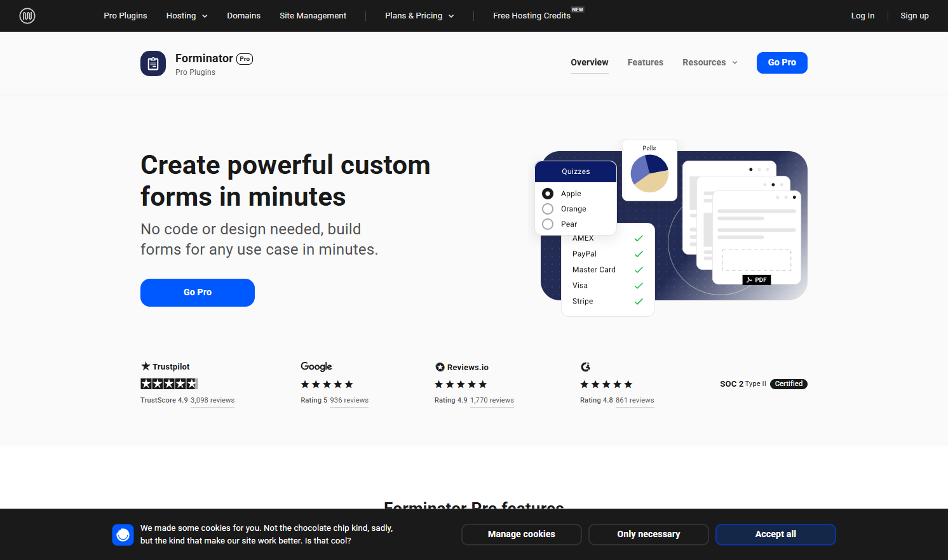Image resolution: width=948 pixels, height=560 pixels.
Task: Click the Google logo in ratings
Action: (x=316, y=366)
